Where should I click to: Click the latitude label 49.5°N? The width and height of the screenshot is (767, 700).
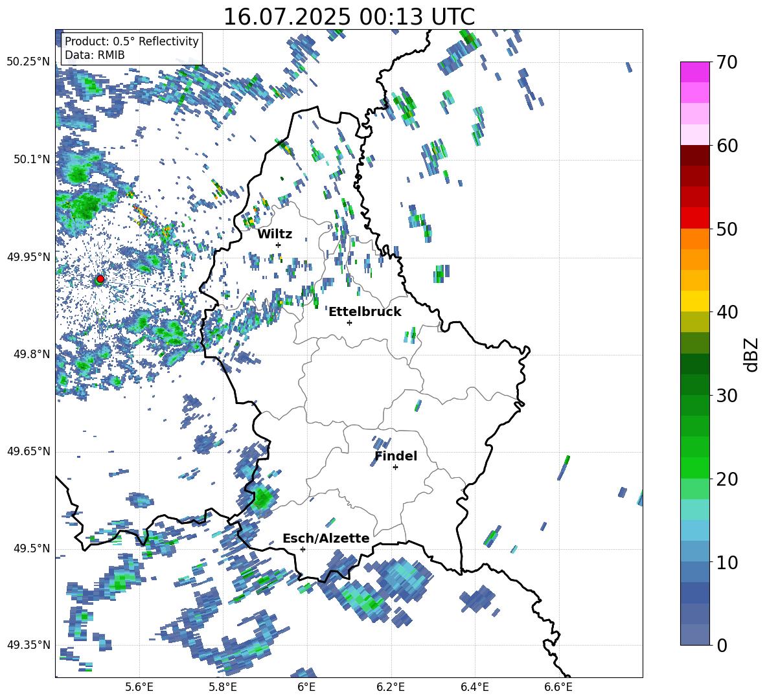[32, 549]
